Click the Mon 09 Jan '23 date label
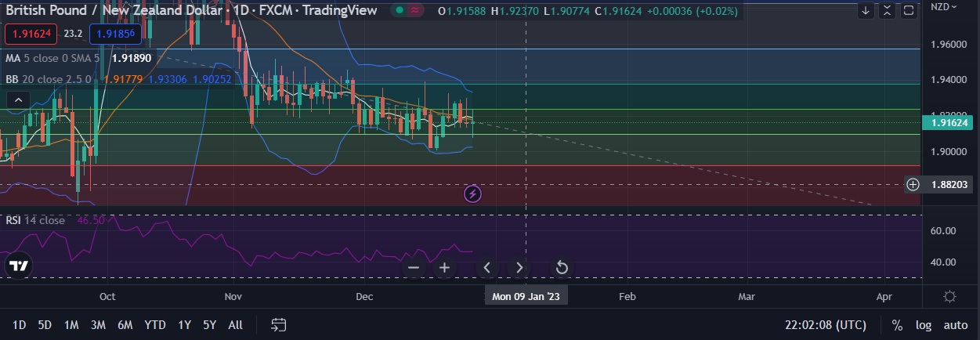This screenshot has height=340, width=980. point(526,296)
